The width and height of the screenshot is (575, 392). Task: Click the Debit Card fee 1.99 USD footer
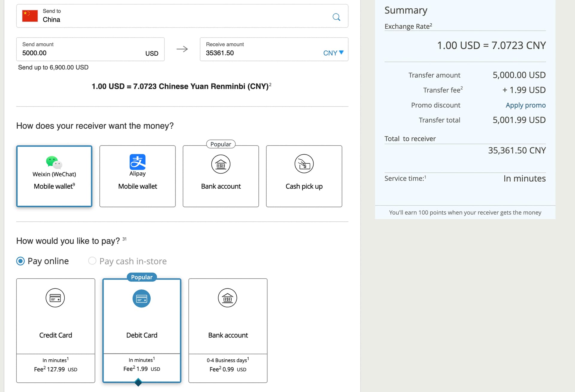tap(142, 369)
